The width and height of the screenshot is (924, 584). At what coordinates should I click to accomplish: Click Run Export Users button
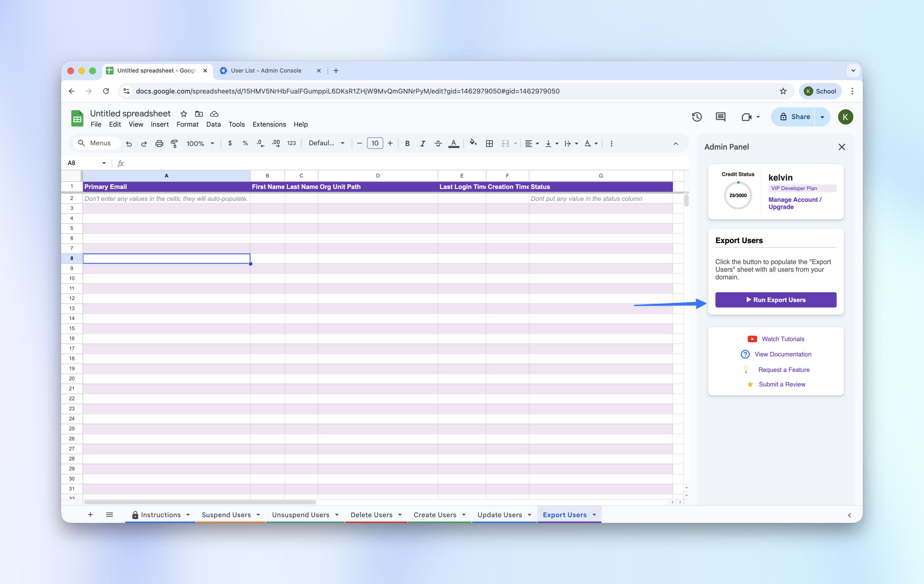point(776,300)
